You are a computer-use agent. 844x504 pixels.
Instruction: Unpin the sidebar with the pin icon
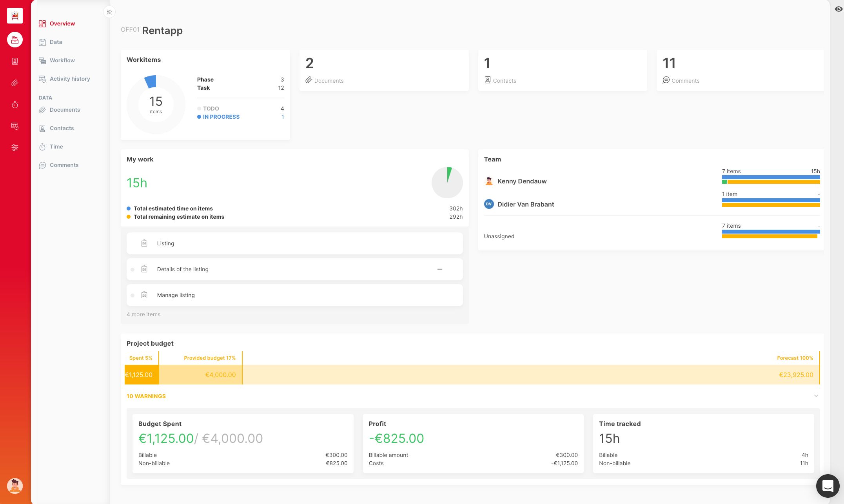[x=109, y=12]
